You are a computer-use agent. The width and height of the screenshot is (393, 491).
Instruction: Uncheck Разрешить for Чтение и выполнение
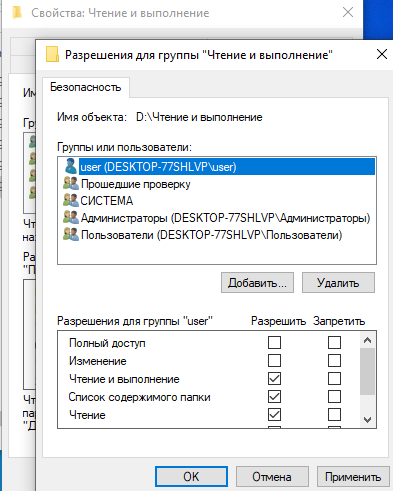[x=274, y=378]
